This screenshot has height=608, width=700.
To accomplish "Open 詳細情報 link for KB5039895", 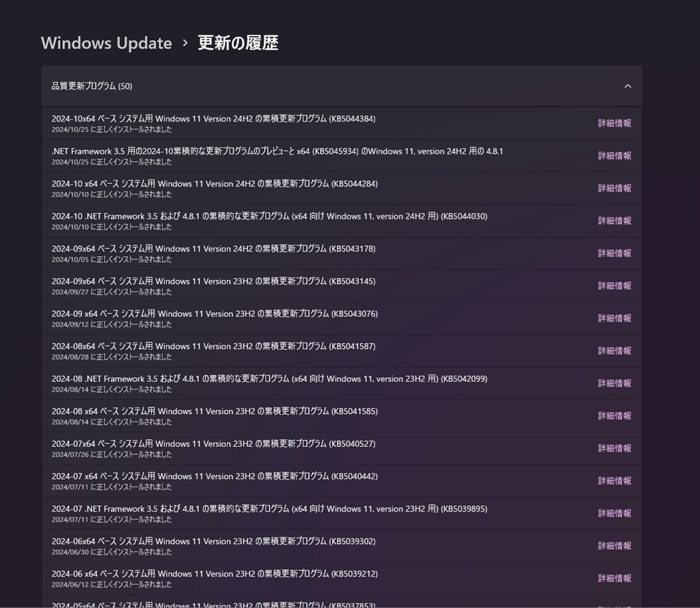I will (614, 513).
